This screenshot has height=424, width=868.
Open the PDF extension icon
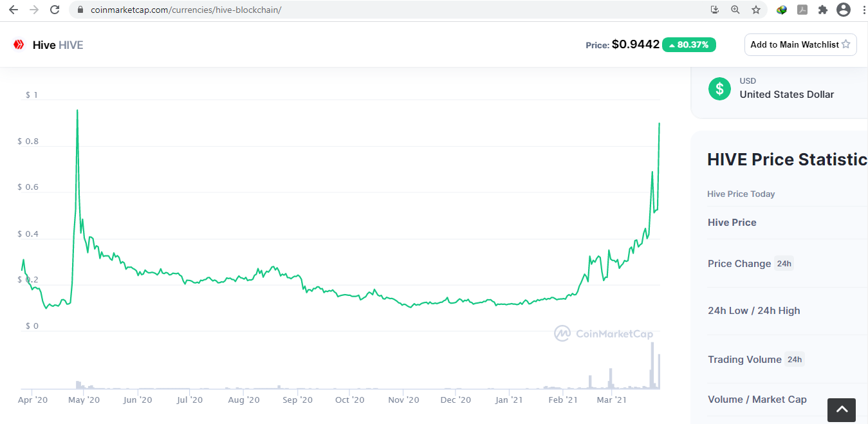[x=802, y=10]
